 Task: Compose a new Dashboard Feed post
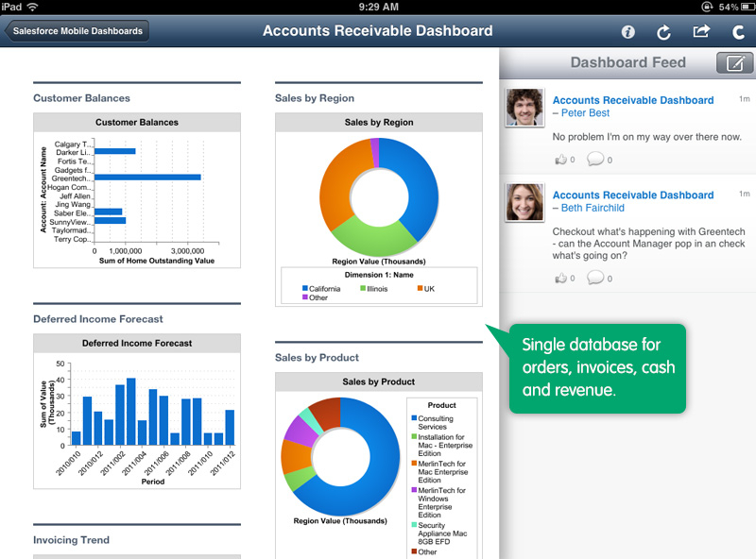(x=735, y=62)
